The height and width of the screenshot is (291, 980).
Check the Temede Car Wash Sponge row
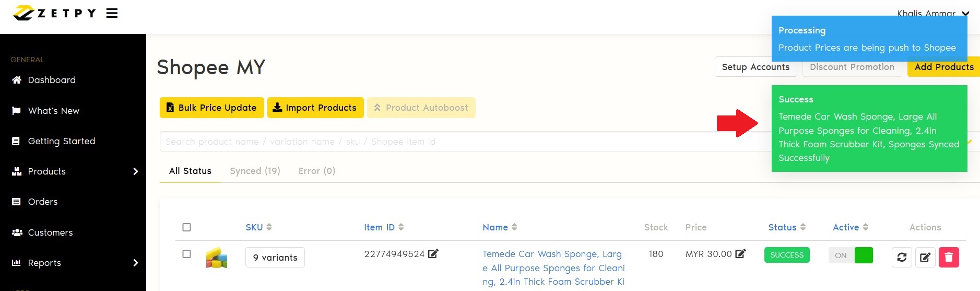pyautogui.click(x=186, y=254)
